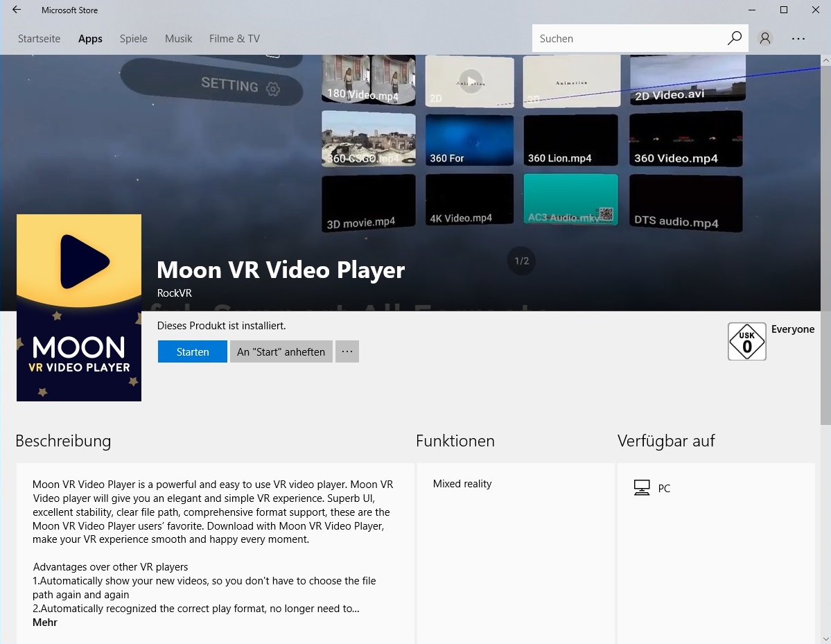Click the Everyone rating label

coord(793,329)
